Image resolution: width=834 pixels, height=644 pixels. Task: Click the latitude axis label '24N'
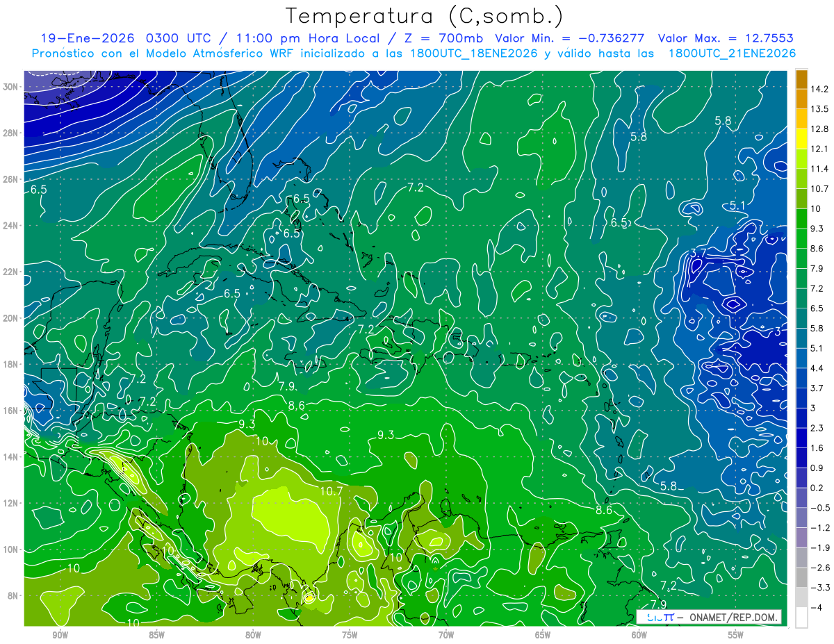(x=12, y=226)
